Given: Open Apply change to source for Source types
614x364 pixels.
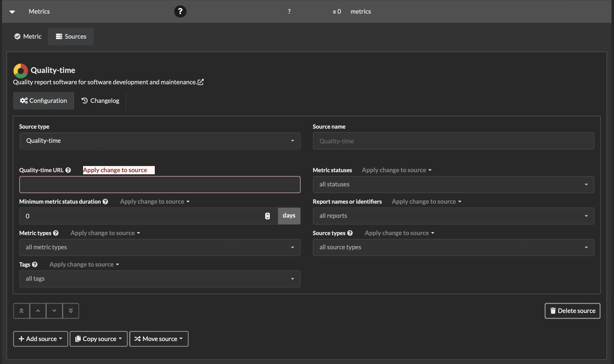Looking at the screenshot, I should point(400,233).
